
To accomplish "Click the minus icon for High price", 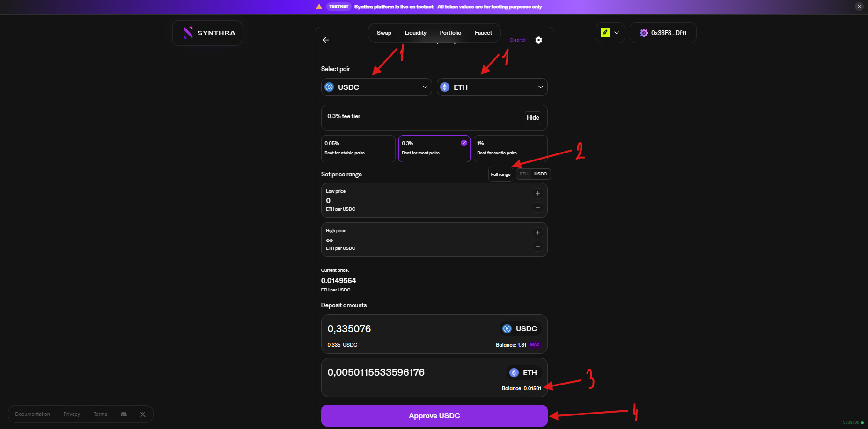I will (537, 247).
